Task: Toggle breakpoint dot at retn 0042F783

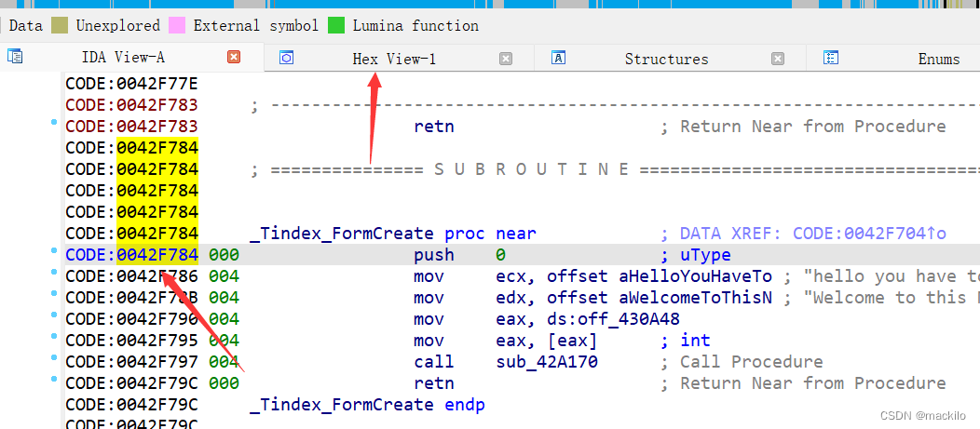Action: (54, 123)
